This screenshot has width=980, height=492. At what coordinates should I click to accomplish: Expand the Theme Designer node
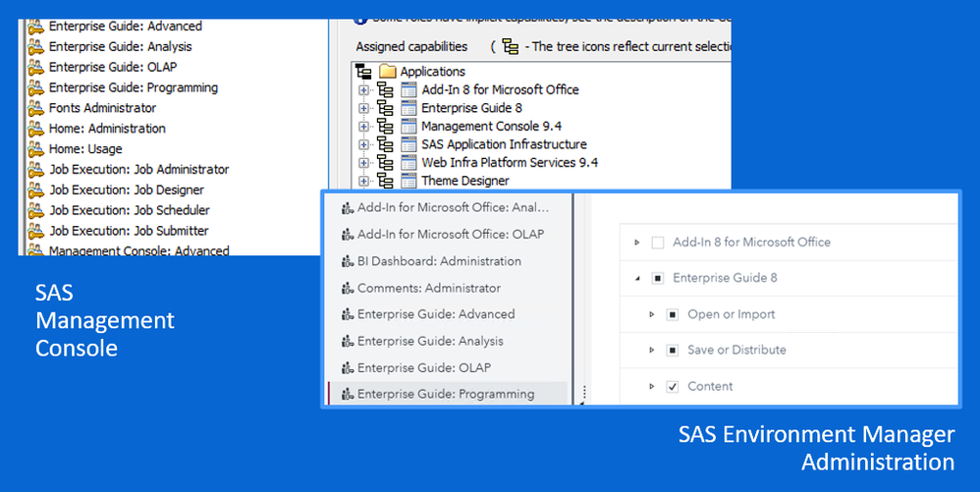point(363,181)
